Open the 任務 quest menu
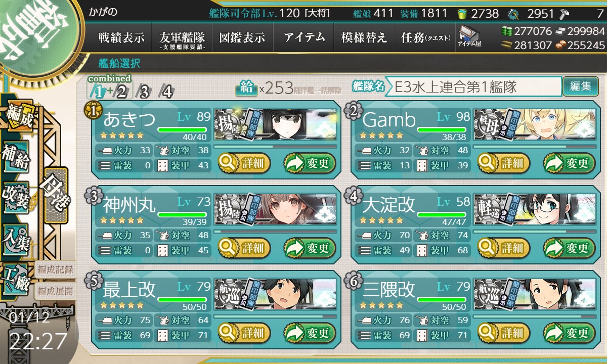Screen dimensions: 607x364 (x=425, y=38)
